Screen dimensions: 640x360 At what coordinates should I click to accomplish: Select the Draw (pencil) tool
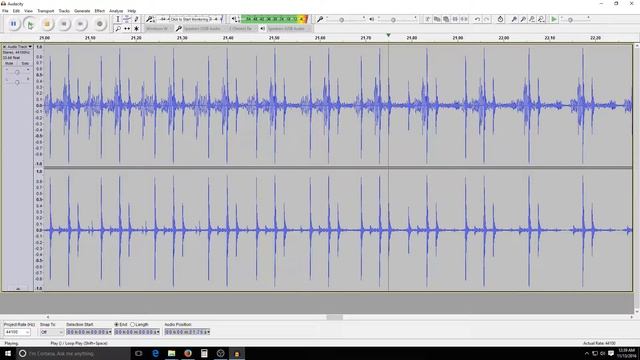[136, 19]
